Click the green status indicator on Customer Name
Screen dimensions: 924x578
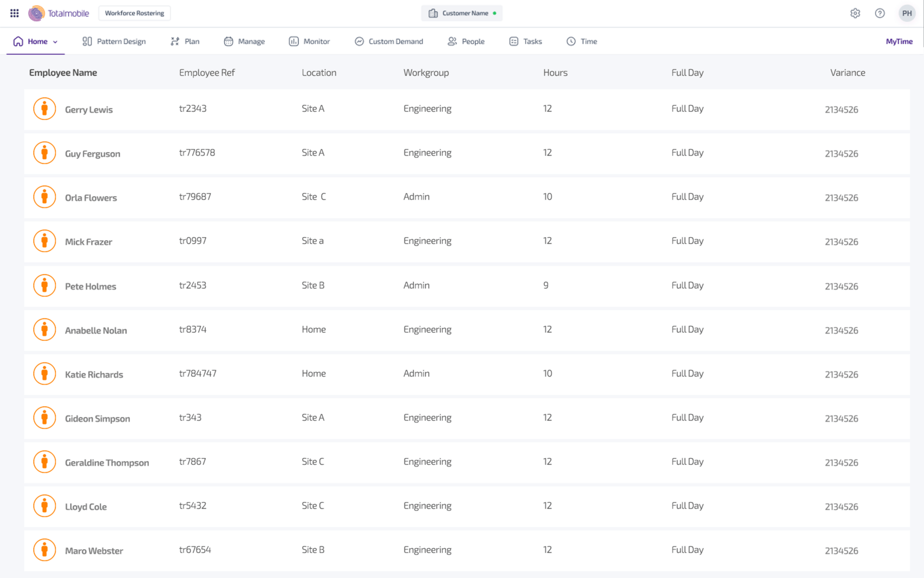coord(494,13)
